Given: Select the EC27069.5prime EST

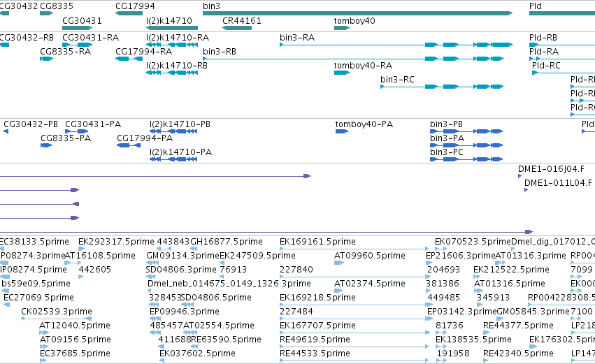Looking at the screenshot, I should point(6,305).
